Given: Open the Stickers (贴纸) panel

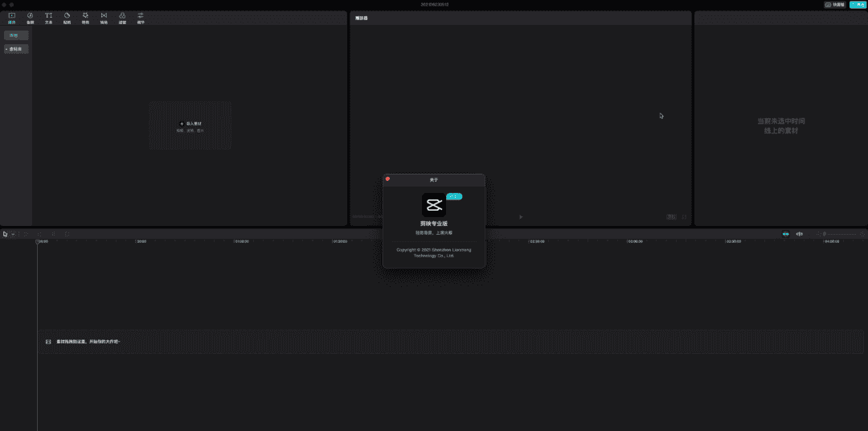Looking at the screenshot, I should point(68,18).
